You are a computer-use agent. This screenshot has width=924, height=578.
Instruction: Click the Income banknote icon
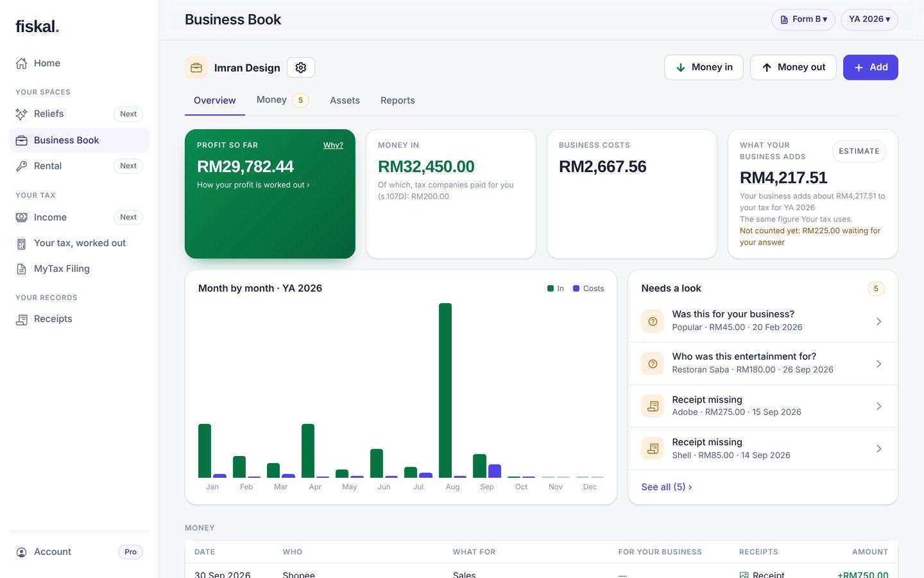click(21, 217)
